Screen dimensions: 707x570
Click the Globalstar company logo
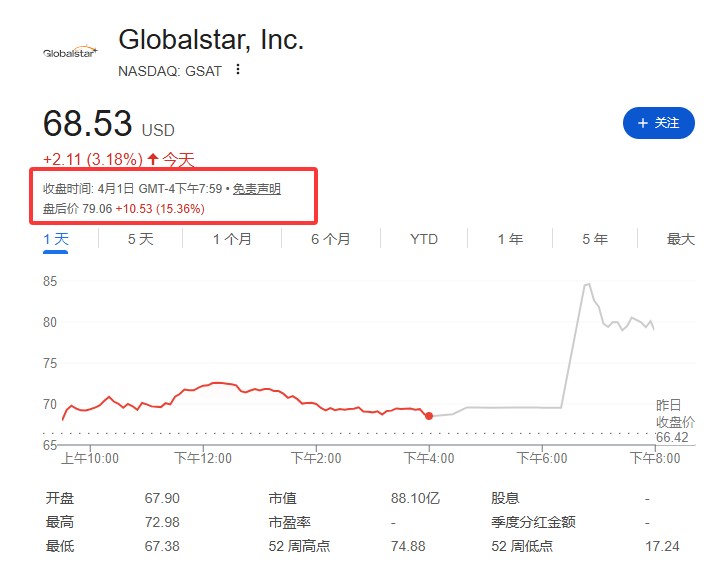click(69, 51)
